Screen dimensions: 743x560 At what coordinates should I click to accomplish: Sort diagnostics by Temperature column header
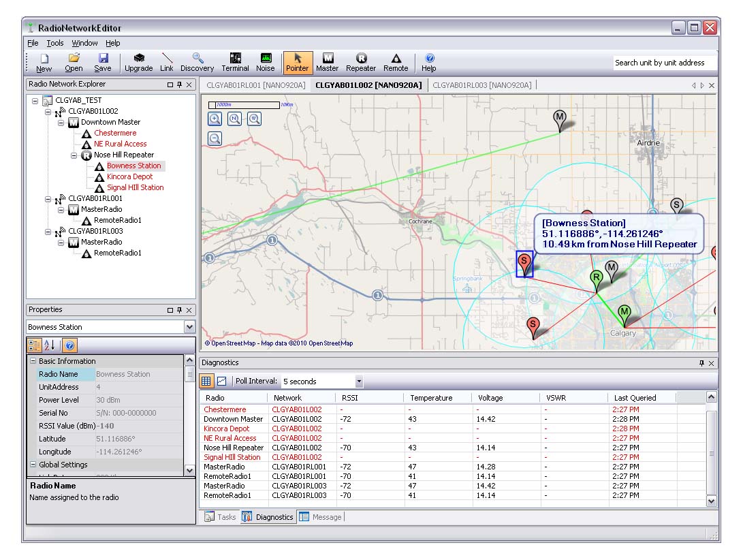coord(437,398)
